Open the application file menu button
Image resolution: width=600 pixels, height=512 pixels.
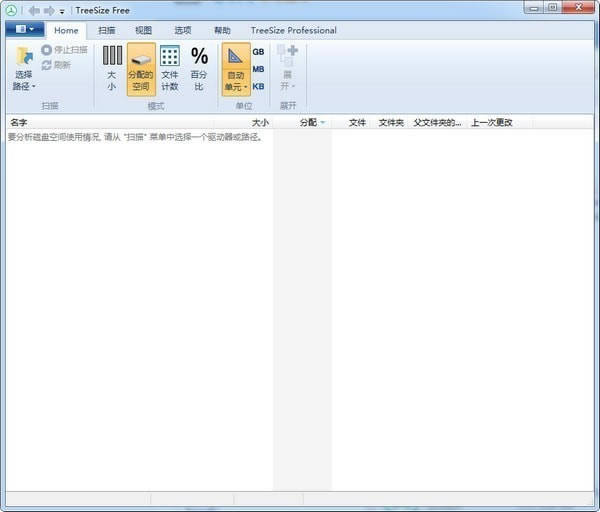point(25,29)
